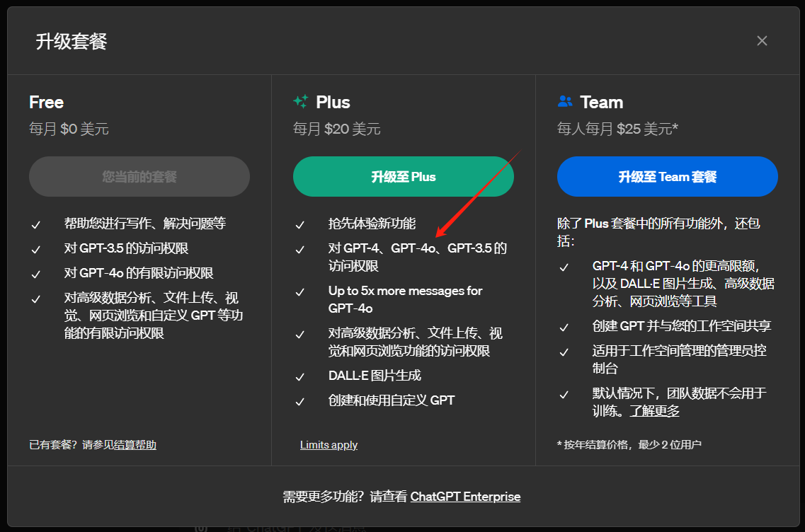This screenshot has height=532, width=805.
Task: Click the Free plan heading
Action: pyautogui.click(x=46, y=102)
